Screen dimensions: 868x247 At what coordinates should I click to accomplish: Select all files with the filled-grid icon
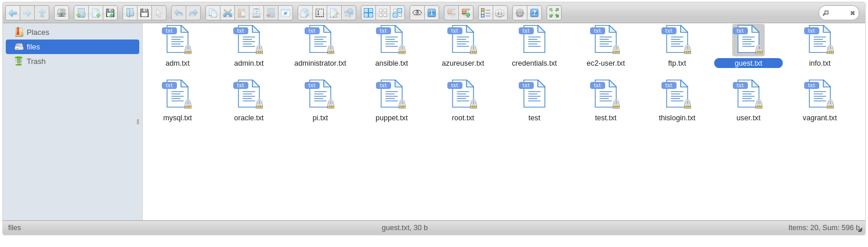(368, 13)
